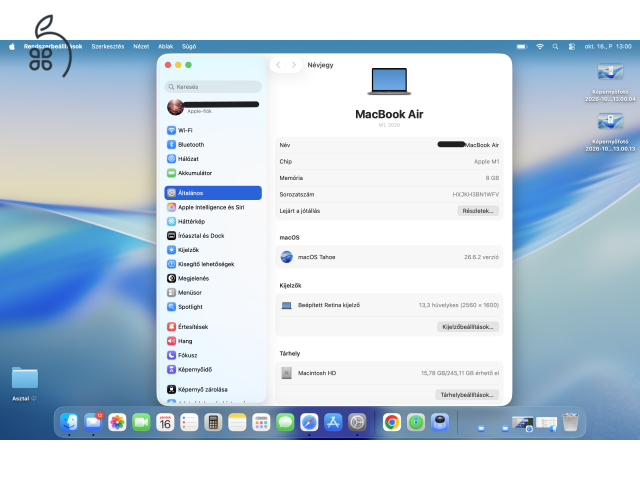Click the Apple M1 chip value
The image size is (640, 480).
pos(486,162)
